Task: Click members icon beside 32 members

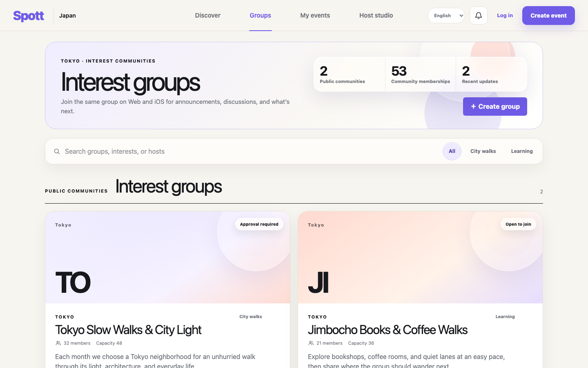Action: 58,343
